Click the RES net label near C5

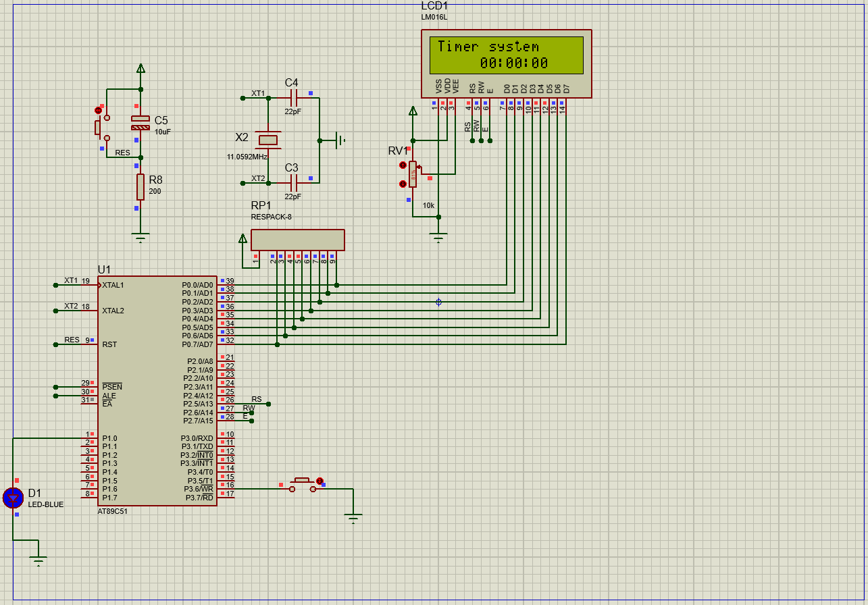[122, 153]
